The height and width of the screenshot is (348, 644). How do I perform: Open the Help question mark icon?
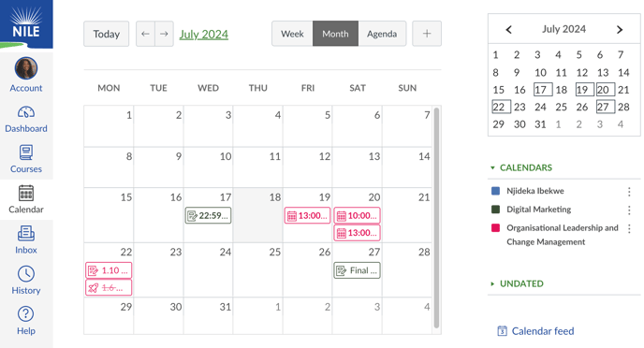click(26, 314)
